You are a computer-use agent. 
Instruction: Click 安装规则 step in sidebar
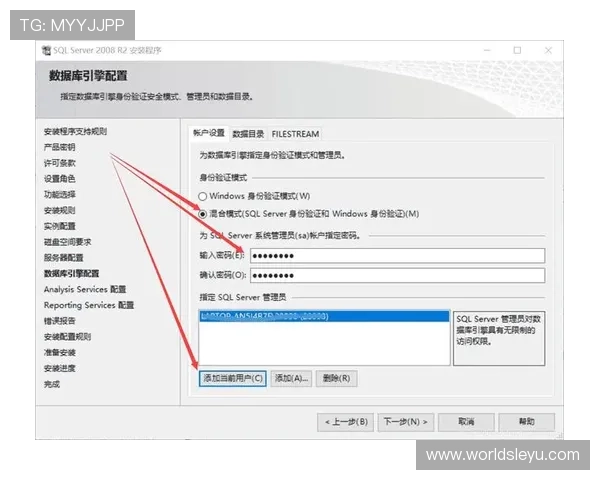click(60, 211)
